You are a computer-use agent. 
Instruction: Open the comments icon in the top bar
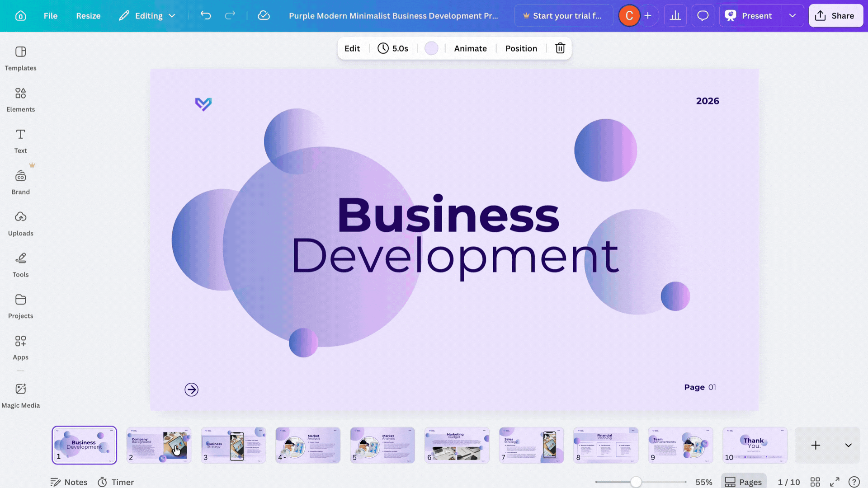click(x=703, y=15)
